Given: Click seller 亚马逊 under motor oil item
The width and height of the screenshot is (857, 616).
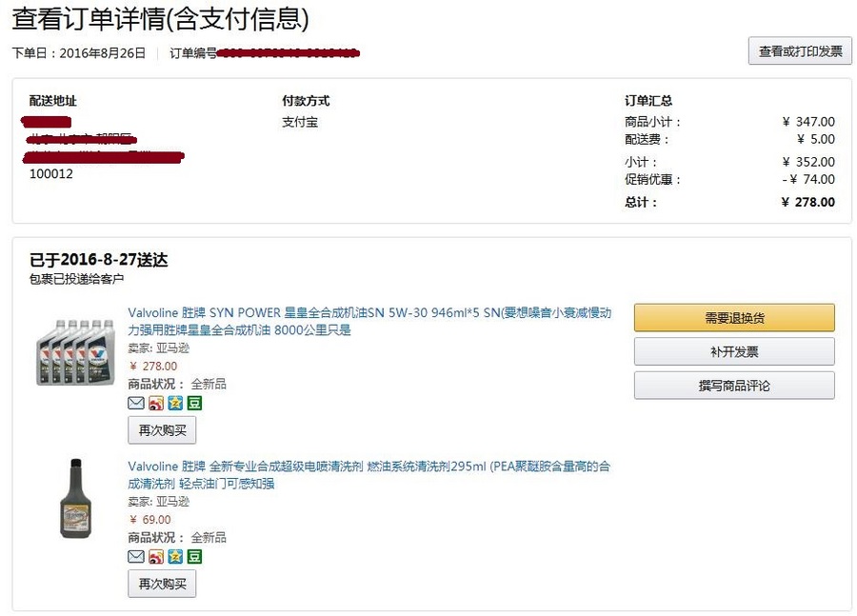Looking at the screenshot, I should [x=172, y=348].
